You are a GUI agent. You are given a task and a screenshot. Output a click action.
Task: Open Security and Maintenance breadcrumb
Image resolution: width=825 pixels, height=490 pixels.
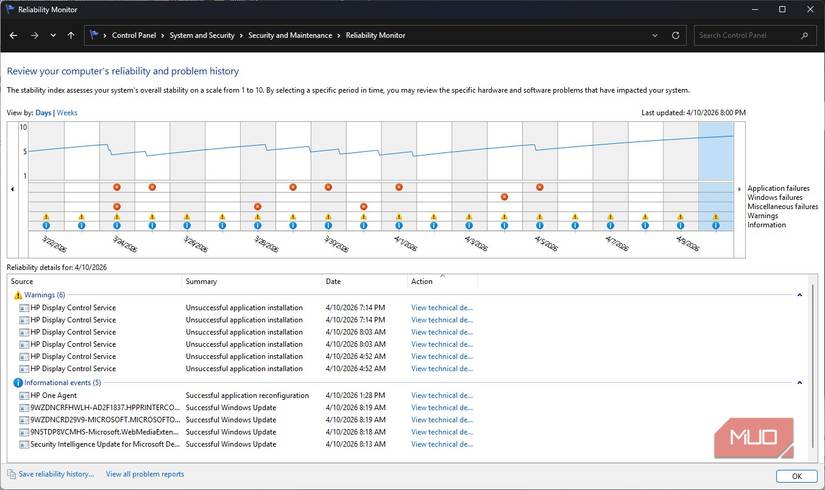click(290, 35)
